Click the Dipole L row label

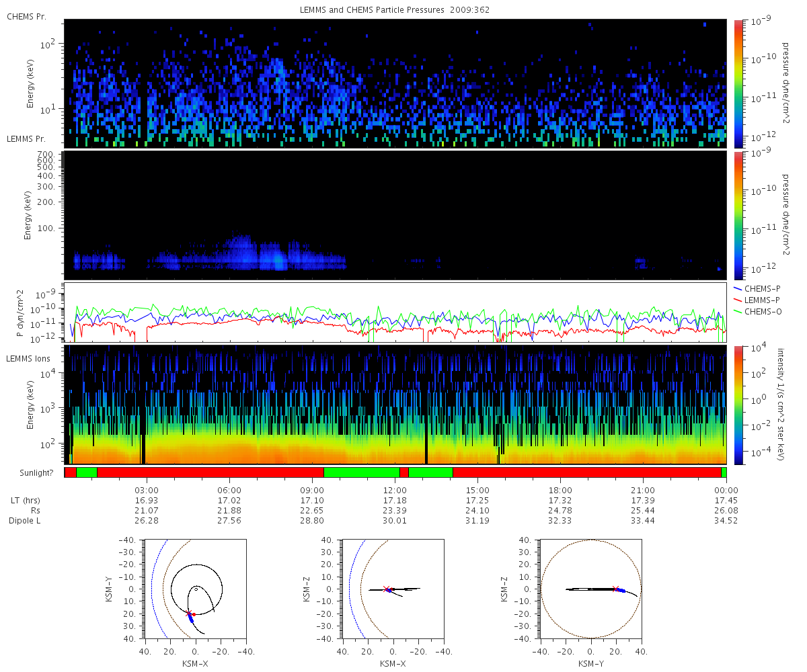pyautogui.click(x=26, y=521)
